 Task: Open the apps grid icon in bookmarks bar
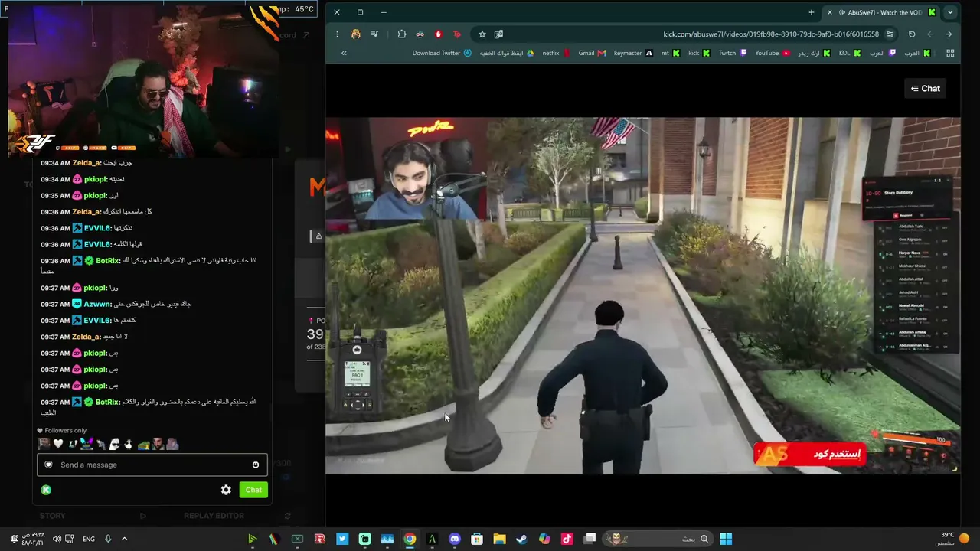pyautogui.click(x=950, y=53)
